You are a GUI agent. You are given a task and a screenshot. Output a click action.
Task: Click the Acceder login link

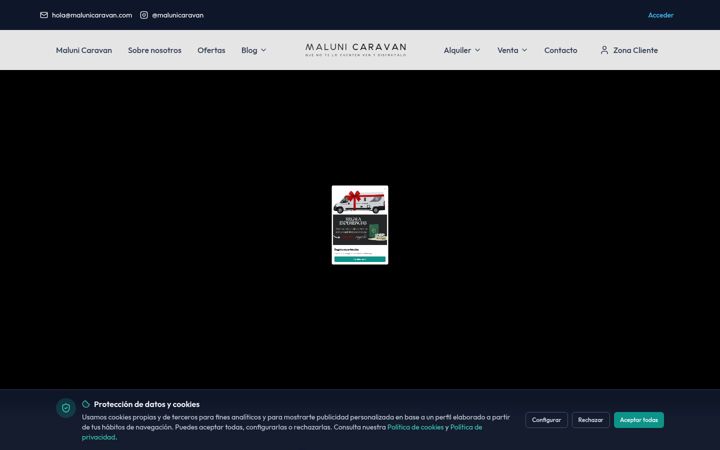click(660, 15)
